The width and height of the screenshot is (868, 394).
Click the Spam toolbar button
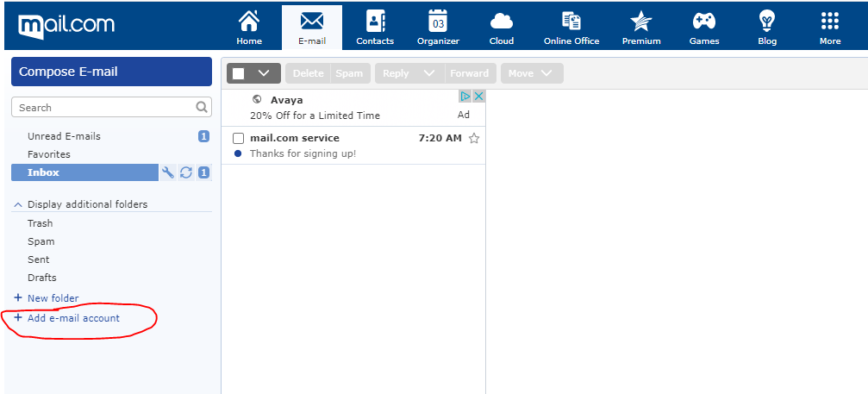point(349,73)
